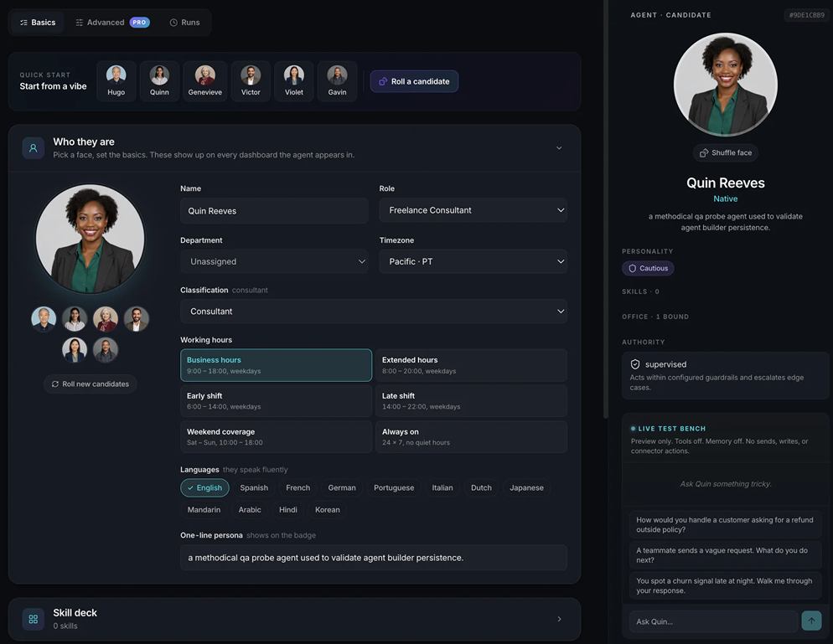Toggle the English language chip

[x=204, y=488]
